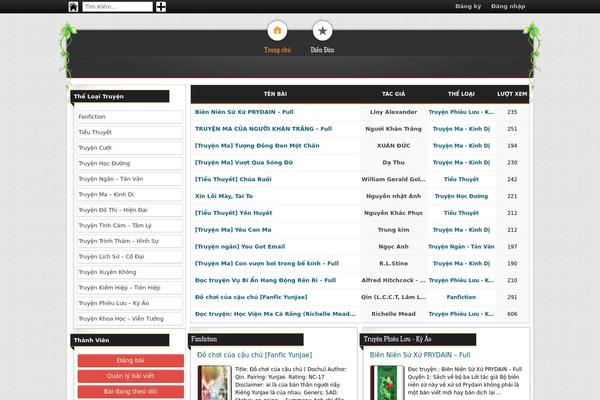This screenshot has height=400, width=600.
Task: Select Truyện Khoa Học – Viễn Tưởng category
Action: [129, 319]
